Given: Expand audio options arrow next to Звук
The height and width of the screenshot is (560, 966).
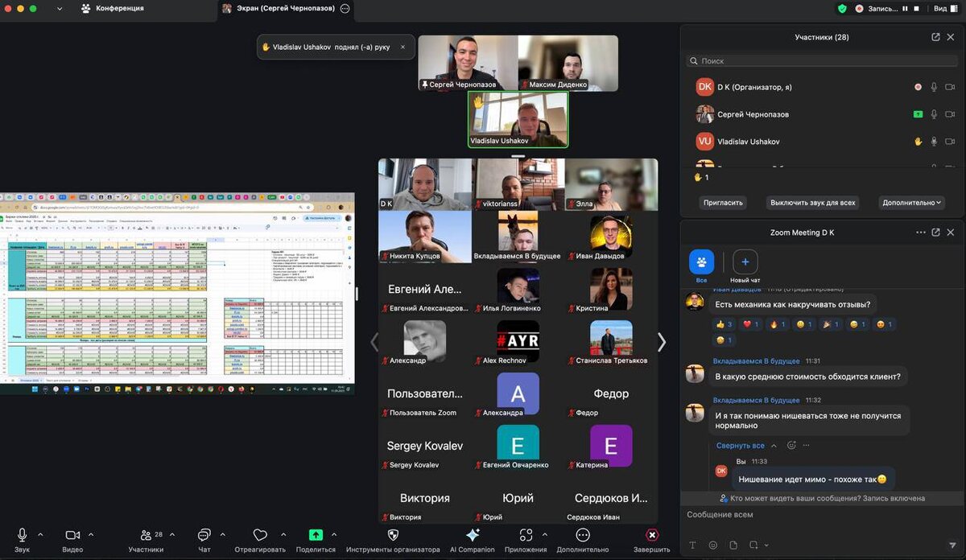Looking at the screenshot, I should pyautogui.click(x=40, y=534).
